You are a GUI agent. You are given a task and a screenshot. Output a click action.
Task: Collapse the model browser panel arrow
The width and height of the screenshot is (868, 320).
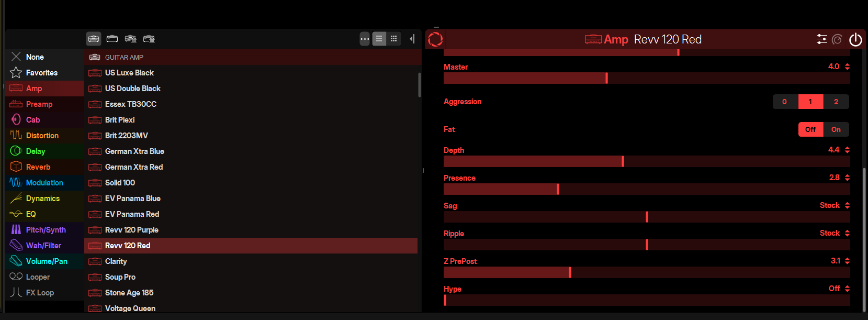click(x=412, y=39)
